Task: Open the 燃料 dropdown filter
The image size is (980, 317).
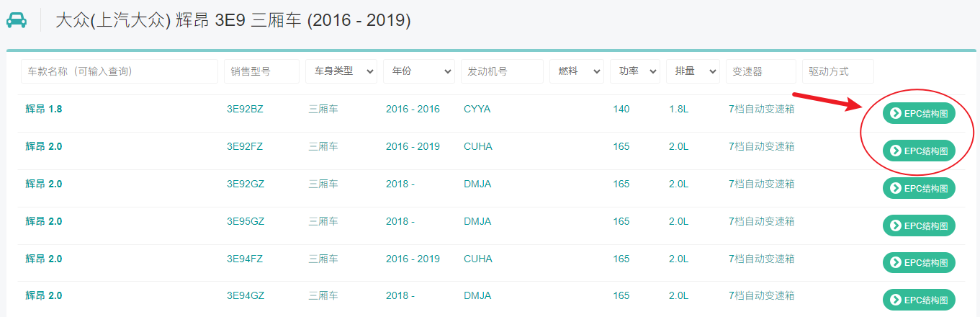Action: 576,71
